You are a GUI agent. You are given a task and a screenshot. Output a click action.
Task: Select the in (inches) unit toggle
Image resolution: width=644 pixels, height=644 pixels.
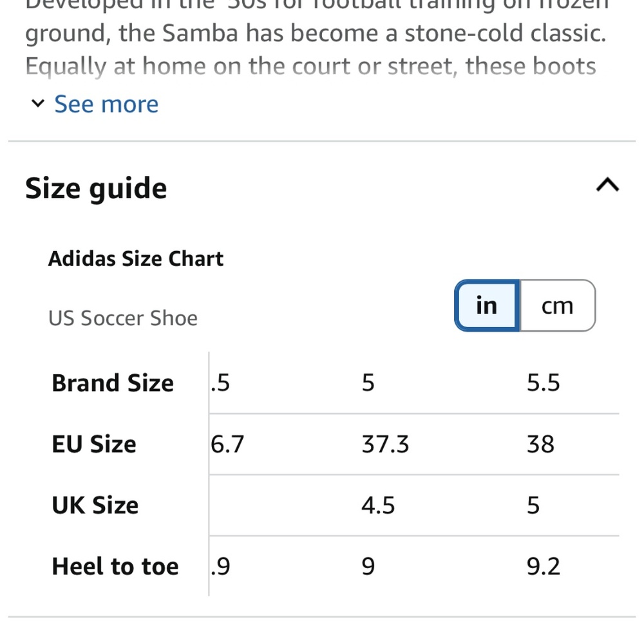pos(487,305)
